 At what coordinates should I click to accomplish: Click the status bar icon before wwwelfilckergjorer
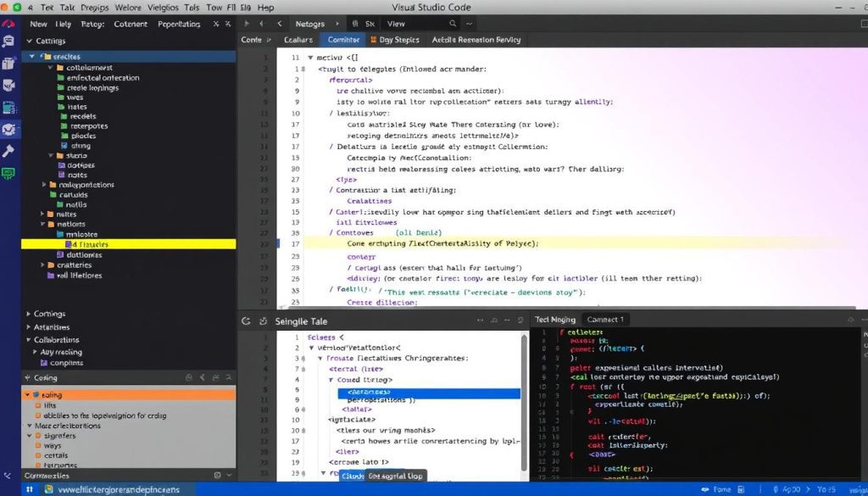pos(48,489)
